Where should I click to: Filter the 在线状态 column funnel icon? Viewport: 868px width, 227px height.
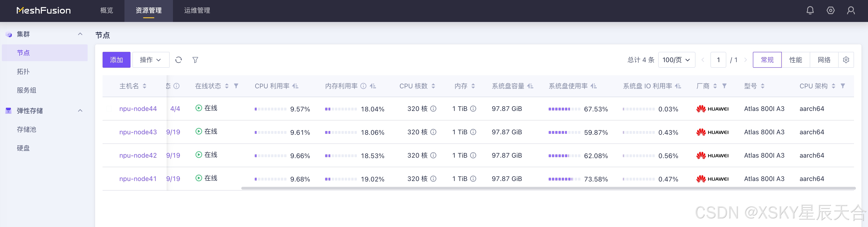coord(236,86)
